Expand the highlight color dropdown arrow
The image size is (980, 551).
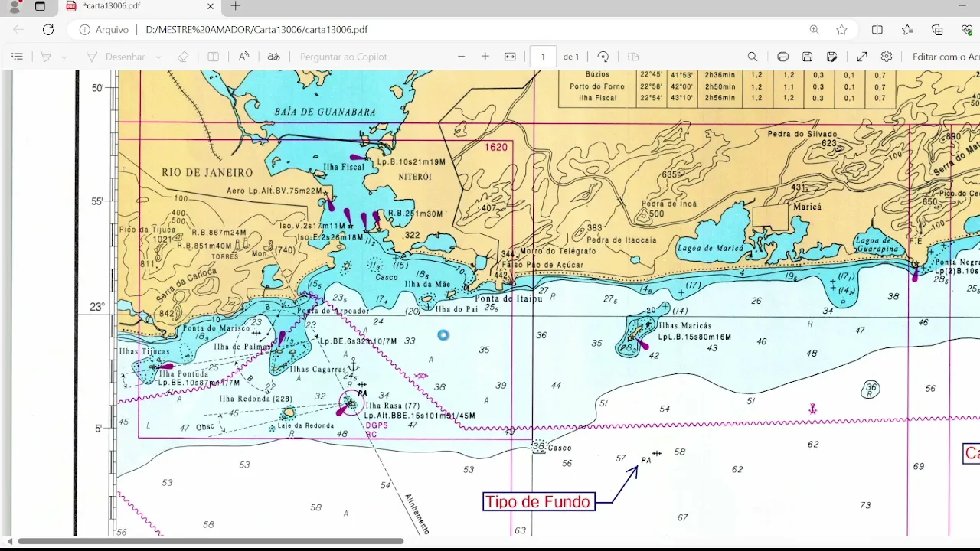point(64,57)
